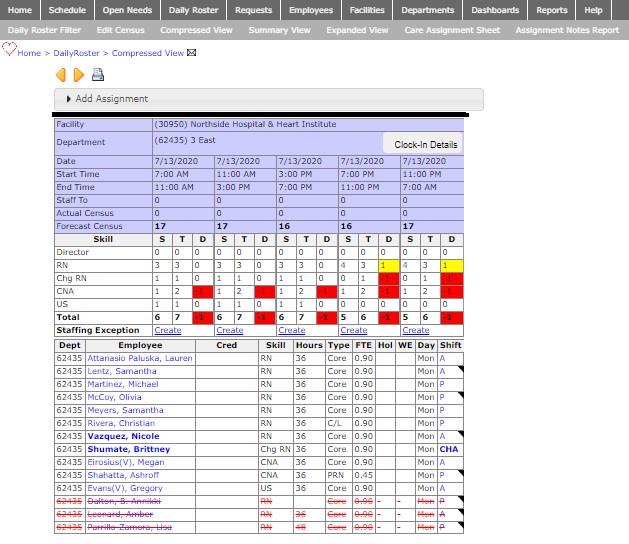The image size is (629, 544).
Task: Open employee Attanasio Paluska, Lauren
Action: coord(139,357)
